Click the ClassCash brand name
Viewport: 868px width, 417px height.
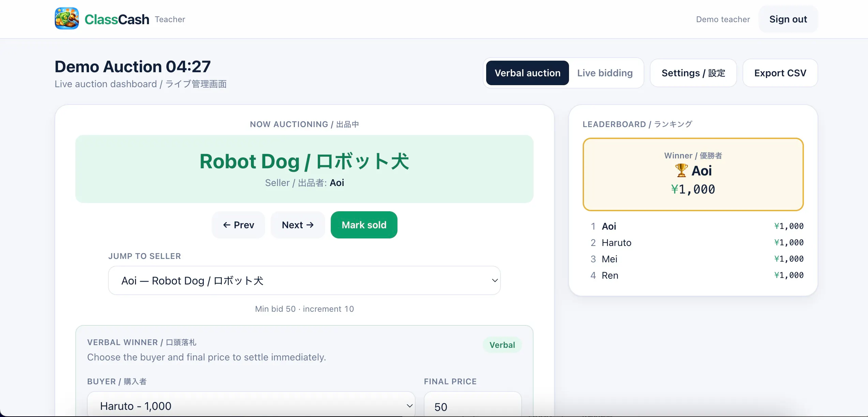117,19
